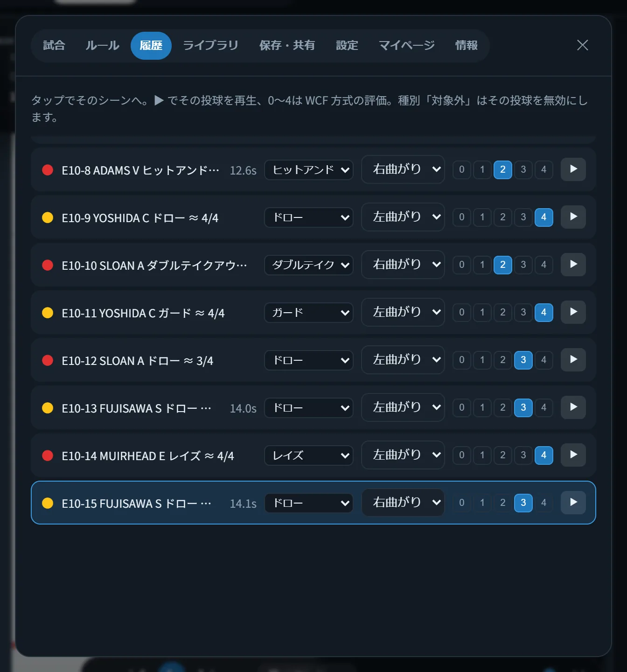The height and width of the screenshot is (672, 627).
Task: Rate E10-14 MUIRHEAD E shot as 3
Action: point(523,455)
